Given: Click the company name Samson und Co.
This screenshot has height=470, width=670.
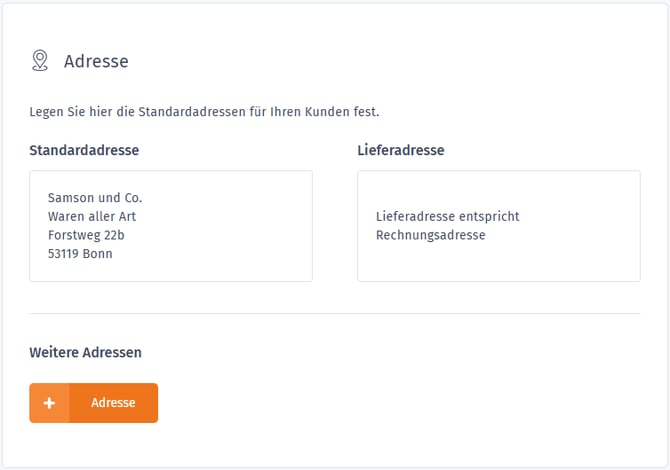Looking at the screenshot, I should click(95, 198).
